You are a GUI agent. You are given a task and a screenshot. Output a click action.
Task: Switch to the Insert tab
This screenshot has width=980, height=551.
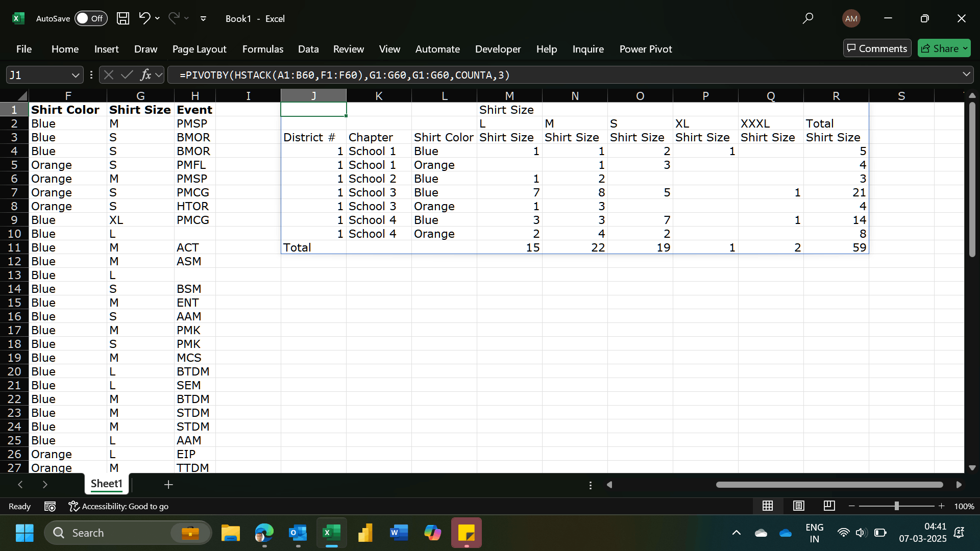[x=106, y=49]
